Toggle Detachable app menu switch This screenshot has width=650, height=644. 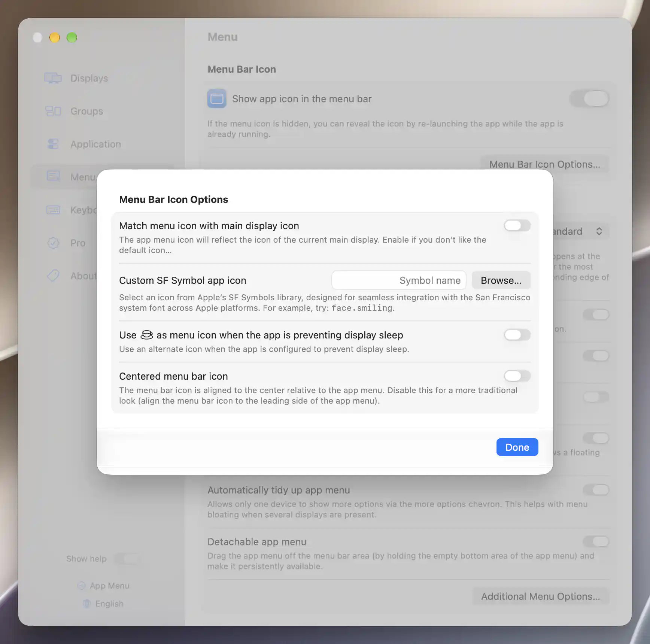596,541
